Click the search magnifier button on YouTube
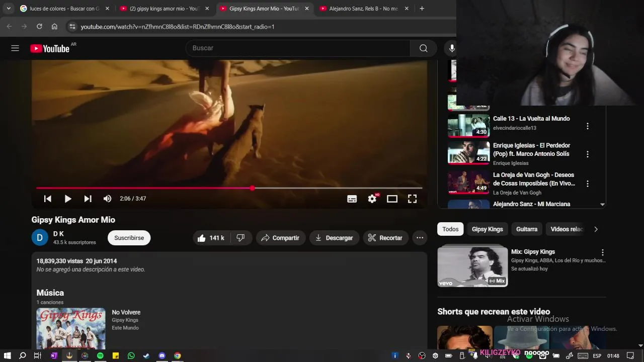Screen dimensions: 644x362 tap(423, 48)
